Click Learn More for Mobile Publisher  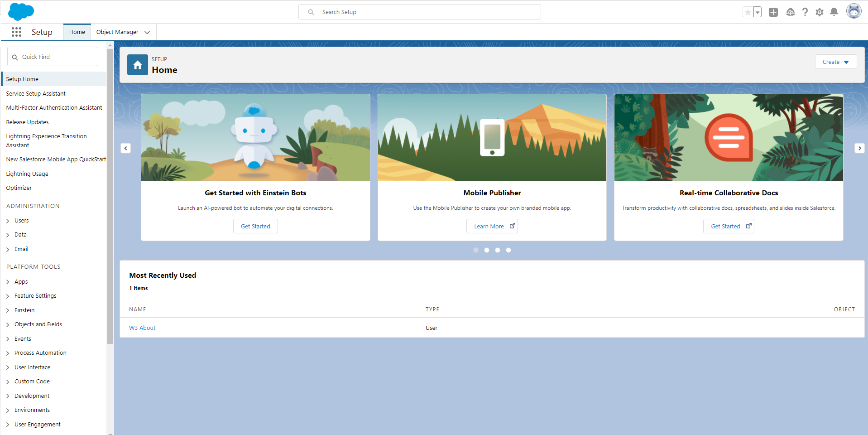pos(492,226)
